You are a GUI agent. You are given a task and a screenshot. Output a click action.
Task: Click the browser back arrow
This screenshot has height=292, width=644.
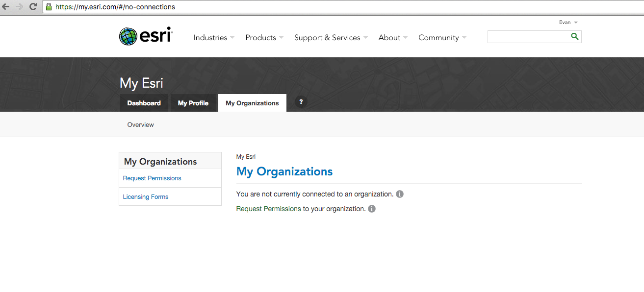coord(6,7)
